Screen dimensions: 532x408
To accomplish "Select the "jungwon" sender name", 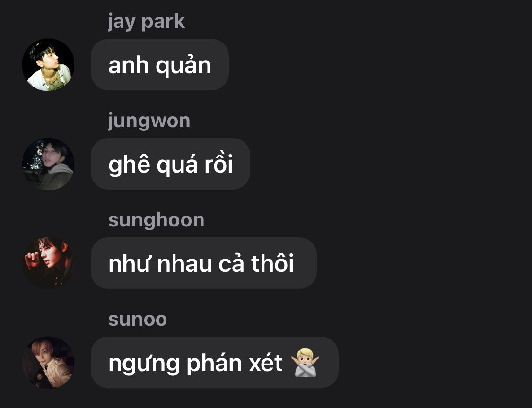I will coord(149,121).
